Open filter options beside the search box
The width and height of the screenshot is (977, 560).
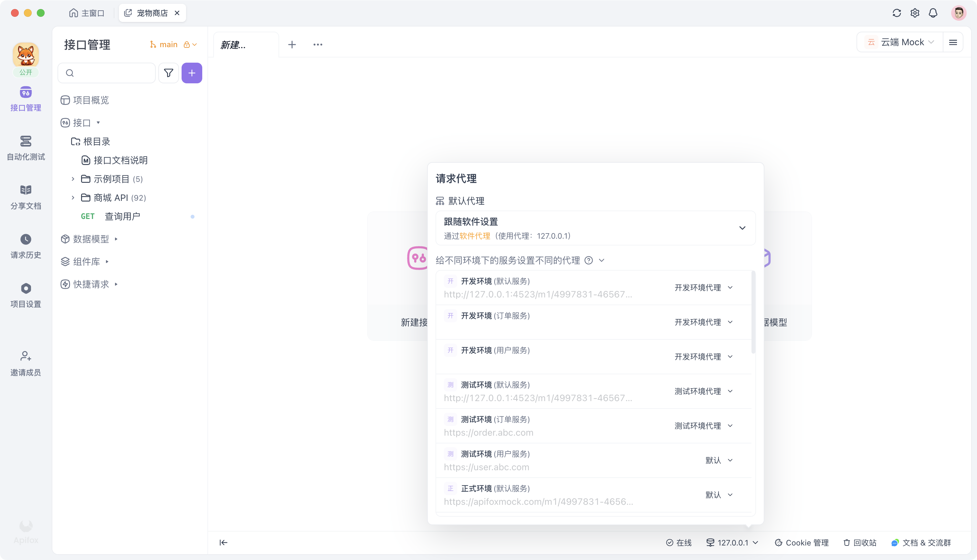[168, 73]
